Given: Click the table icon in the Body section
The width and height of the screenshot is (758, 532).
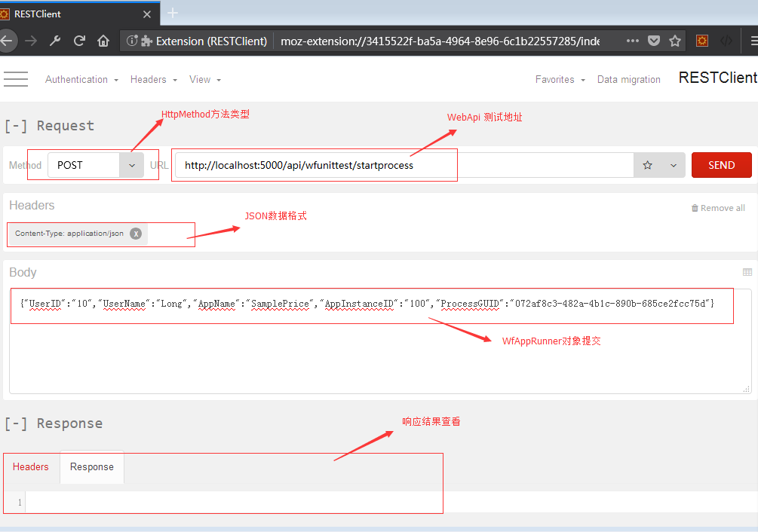Looking at the screenshot, I should point(747,272).
